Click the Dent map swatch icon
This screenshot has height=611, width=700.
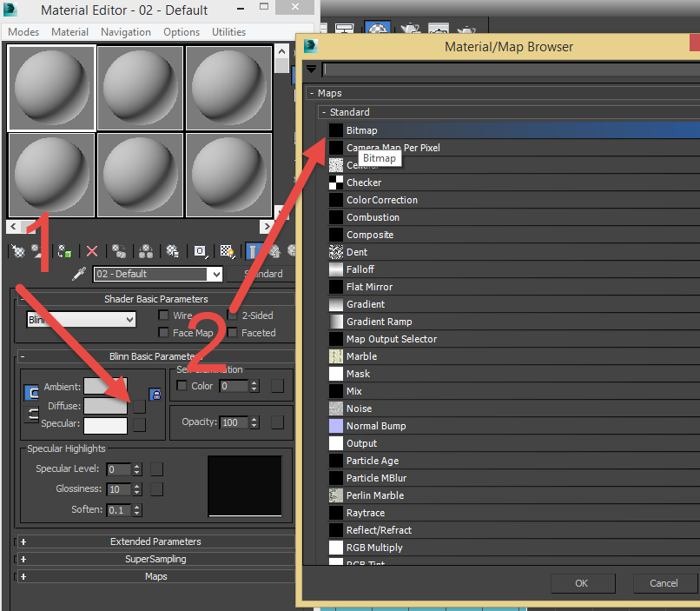tap(336, 252)
